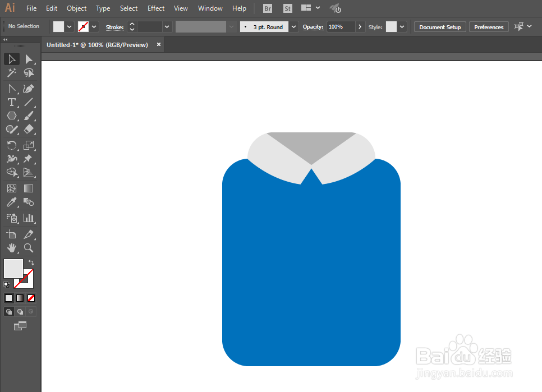
Task: Pick the Line Segment tool
Action: coord(29,102)
